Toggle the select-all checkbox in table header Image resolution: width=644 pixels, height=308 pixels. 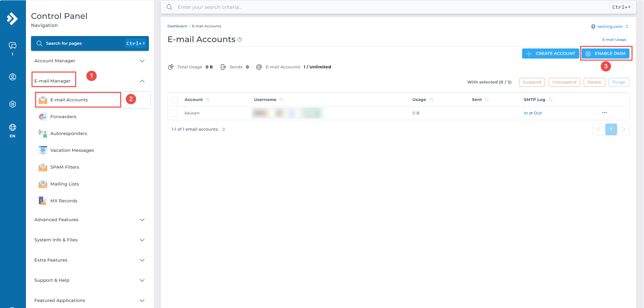174,100
